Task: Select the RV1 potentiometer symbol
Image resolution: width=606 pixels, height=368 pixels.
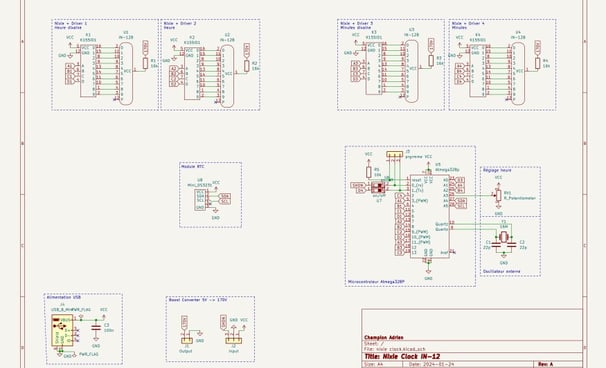Action: tap(499, 196)
